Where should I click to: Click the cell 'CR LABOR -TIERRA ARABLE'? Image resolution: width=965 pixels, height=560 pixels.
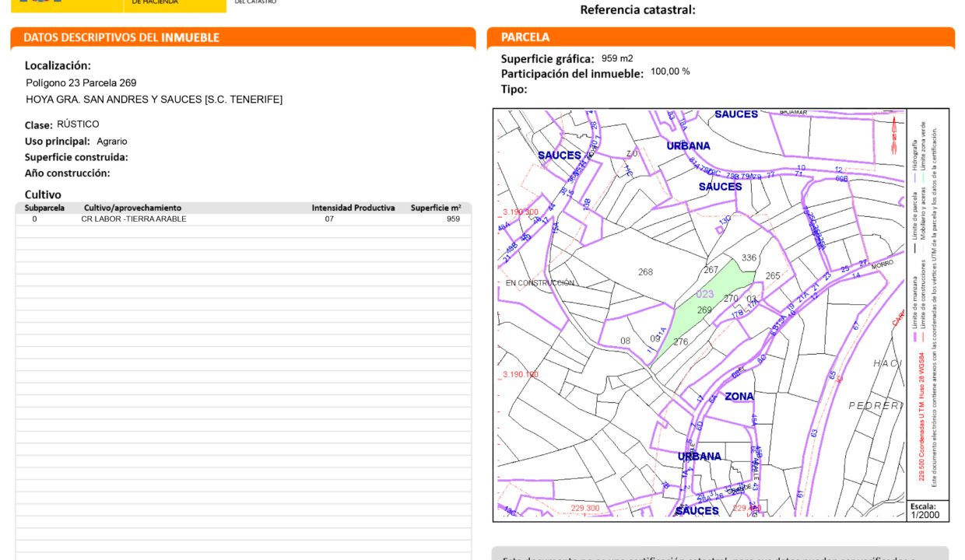click(134, 219)
